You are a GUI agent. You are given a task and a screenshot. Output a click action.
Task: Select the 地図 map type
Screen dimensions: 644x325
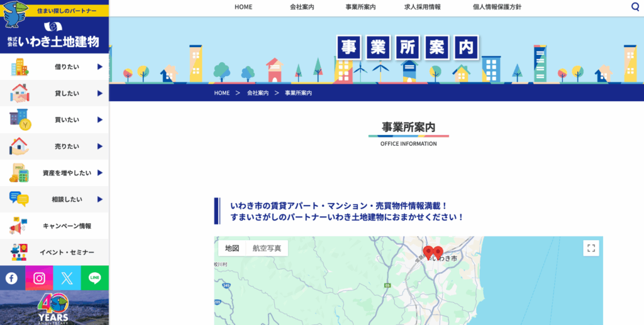(232, 248)
